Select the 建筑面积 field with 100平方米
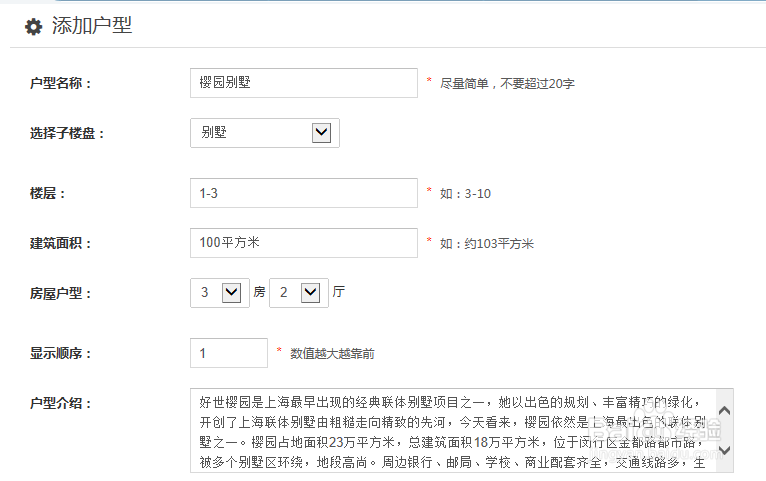 click(304, 243)
